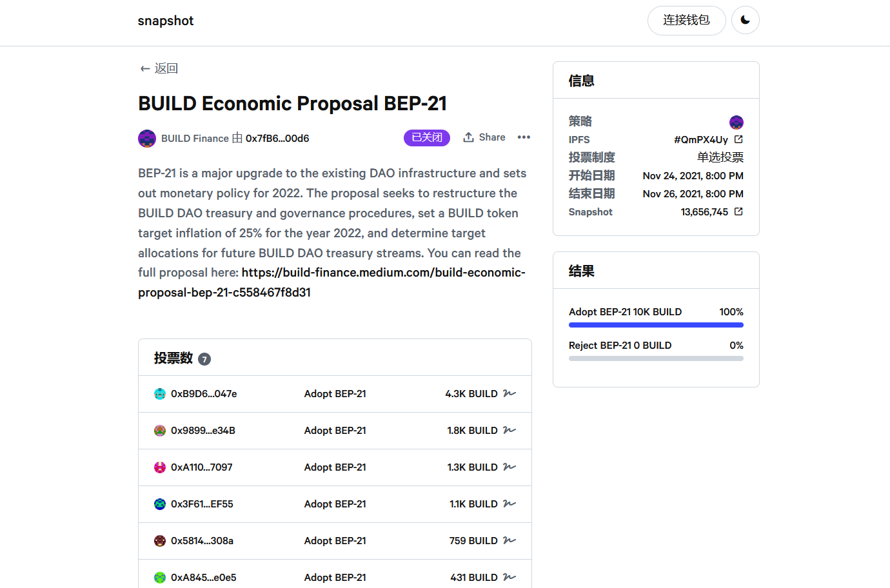Image resolution: width=890 pixels, height=588 pixels.
Task: Go back via 返回 link
Action: (x=159, y=68)
